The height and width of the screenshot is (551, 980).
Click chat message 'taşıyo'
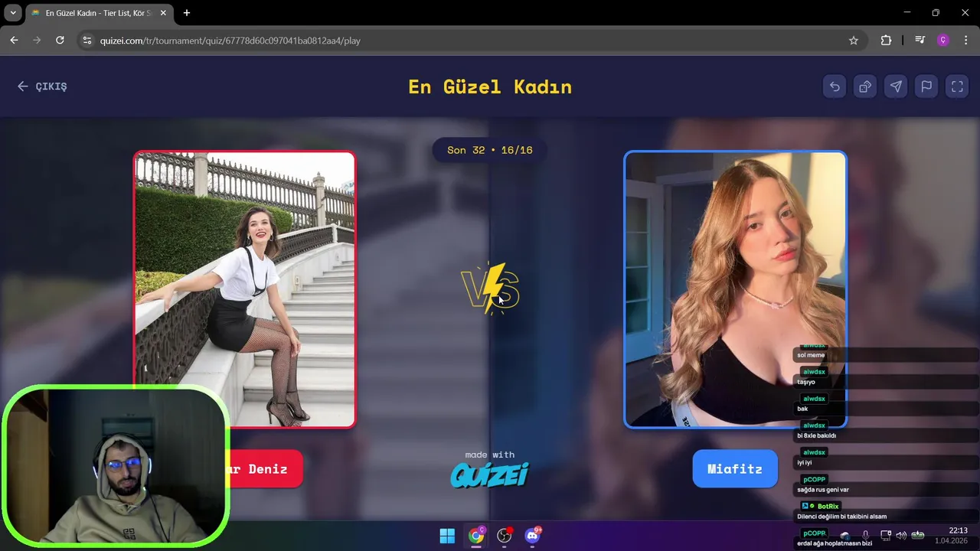click(x=806, y=382)
